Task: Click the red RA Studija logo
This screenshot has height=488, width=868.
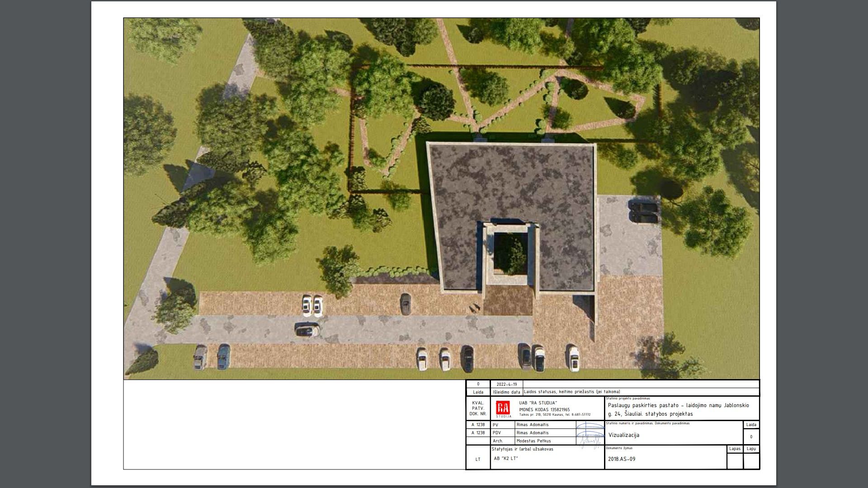Action: click(503, 408)
